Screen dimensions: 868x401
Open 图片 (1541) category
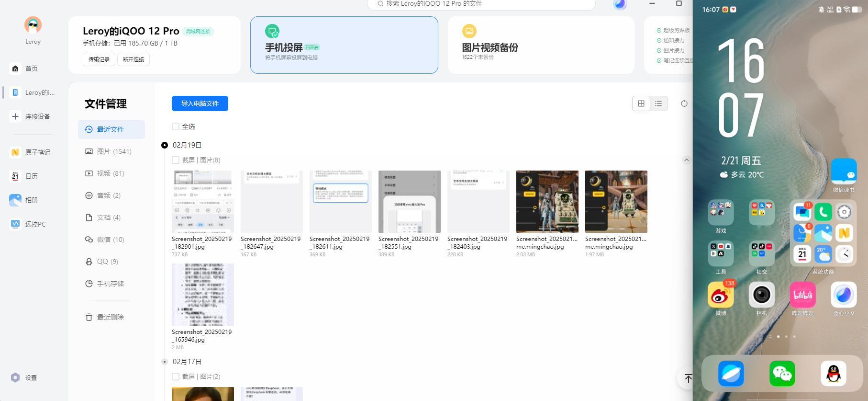(x=111, y=151)
